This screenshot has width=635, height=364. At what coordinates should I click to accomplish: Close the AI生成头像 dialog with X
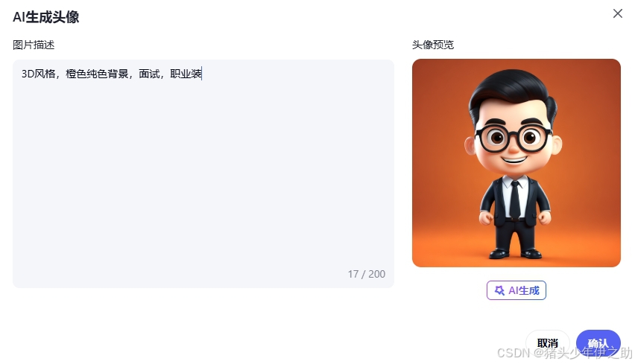tap(617, 13)
